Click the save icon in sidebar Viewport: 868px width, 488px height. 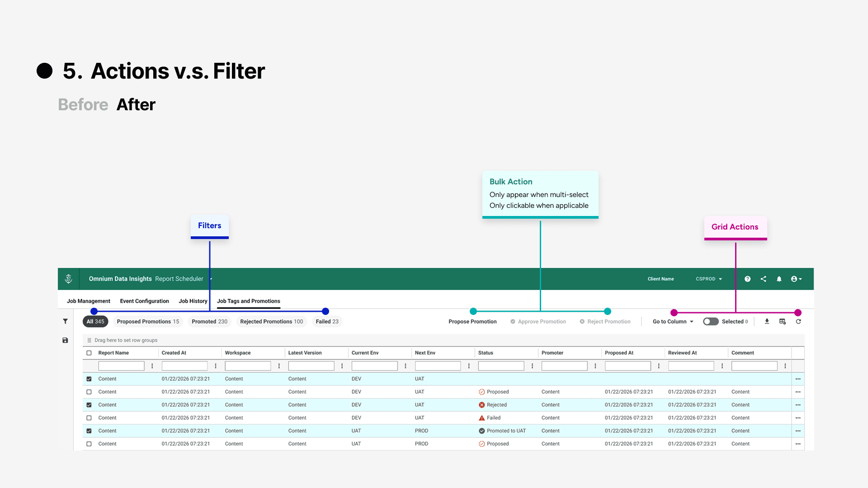click(65, 340)
